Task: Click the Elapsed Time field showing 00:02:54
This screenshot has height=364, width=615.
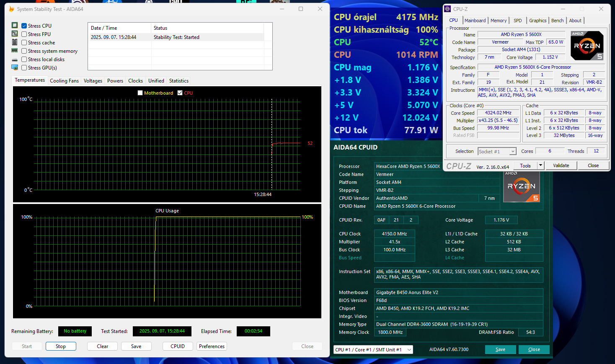Action: [253, 331]
